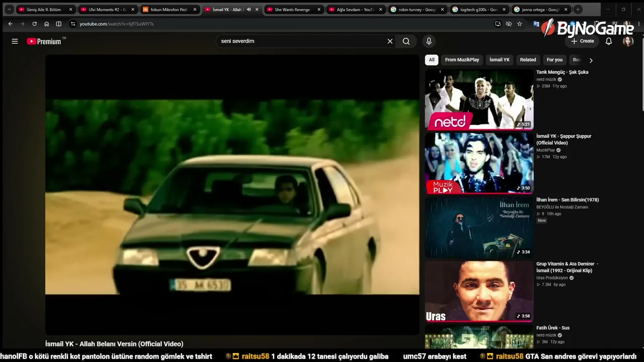The width and height of the screenshot is (644, 362).
Task: Close the jenna ortega Google tab
Action: 566,10
